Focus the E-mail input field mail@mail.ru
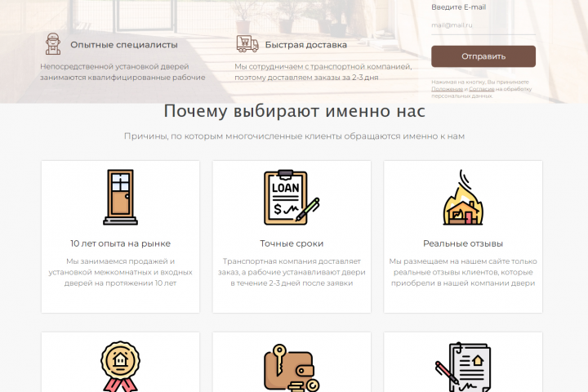 483,25
